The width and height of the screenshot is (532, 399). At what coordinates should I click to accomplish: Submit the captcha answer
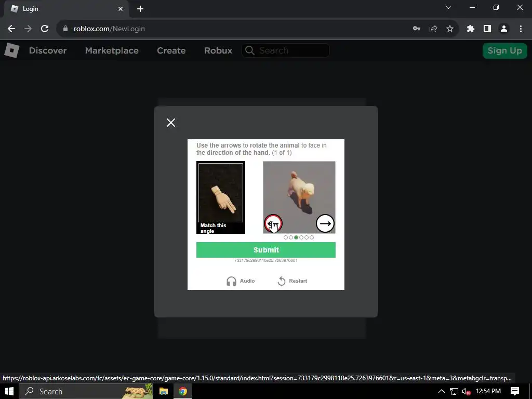(266, 250)
